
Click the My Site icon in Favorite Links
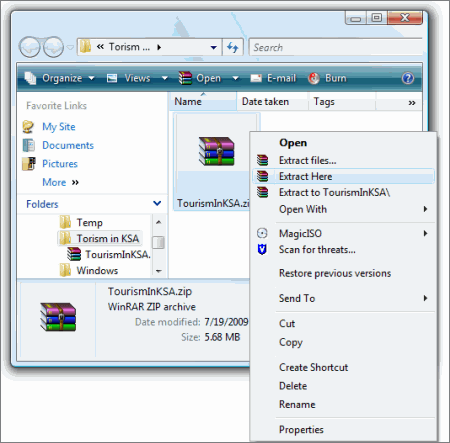pyautogui.click(x=29, y=127)
